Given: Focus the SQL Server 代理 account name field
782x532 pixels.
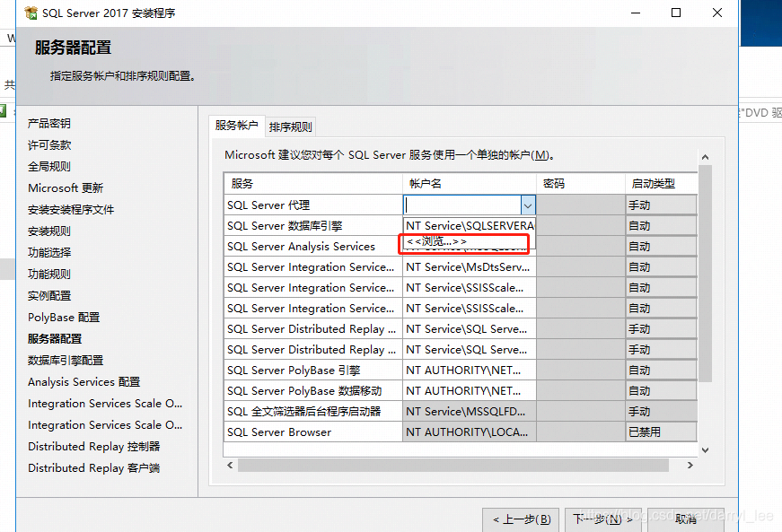Looking at the screenshot, I should coord(462,205).
